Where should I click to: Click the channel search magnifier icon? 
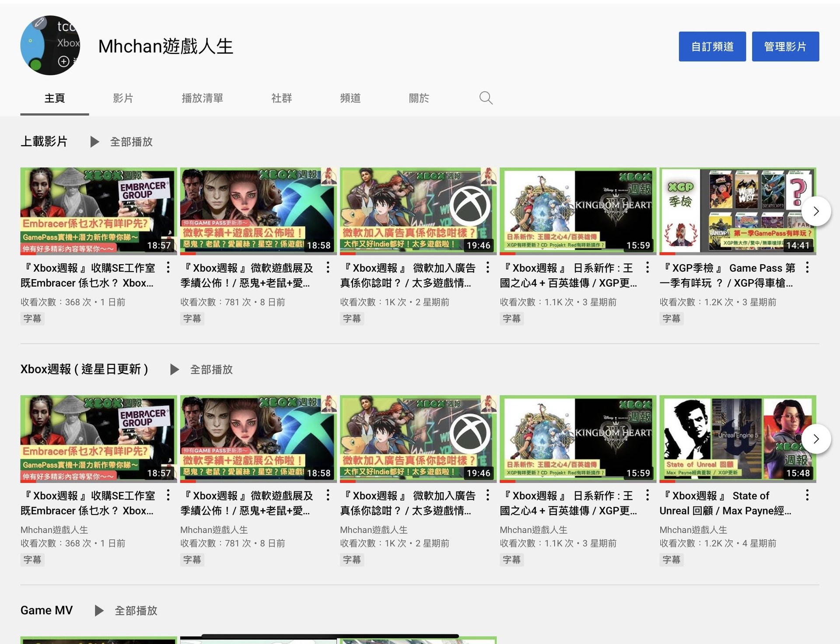[486, 98]
